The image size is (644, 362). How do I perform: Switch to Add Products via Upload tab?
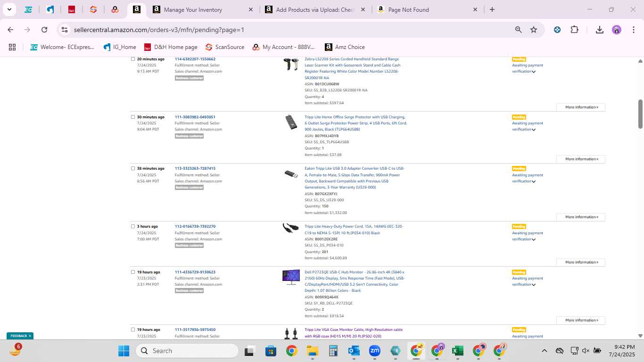click(315, 9)
